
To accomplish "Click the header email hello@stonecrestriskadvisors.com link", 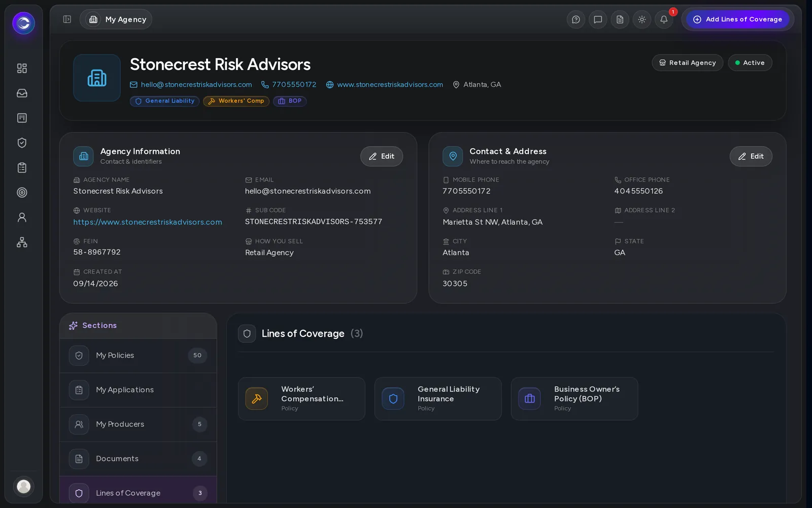I will click(x=191, y=84).
